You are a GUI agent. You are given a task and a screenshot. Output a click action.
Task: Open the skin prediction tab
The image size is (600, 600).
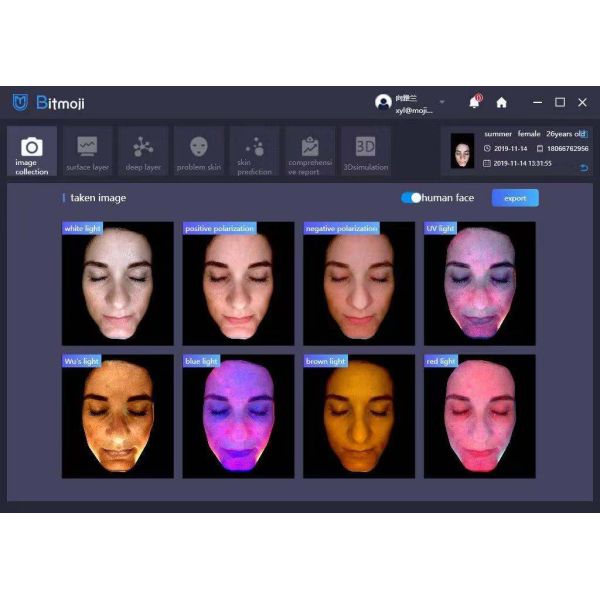255,152
